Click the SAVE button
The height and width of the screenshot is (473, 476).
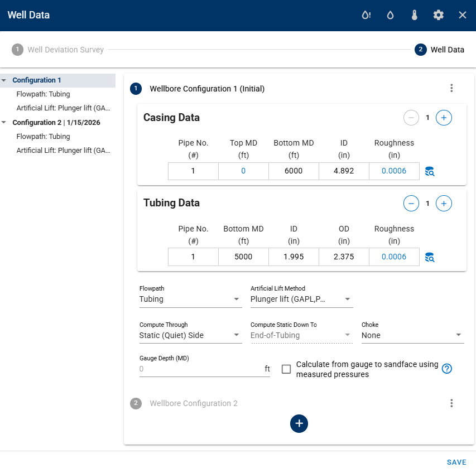coord(456,462)
